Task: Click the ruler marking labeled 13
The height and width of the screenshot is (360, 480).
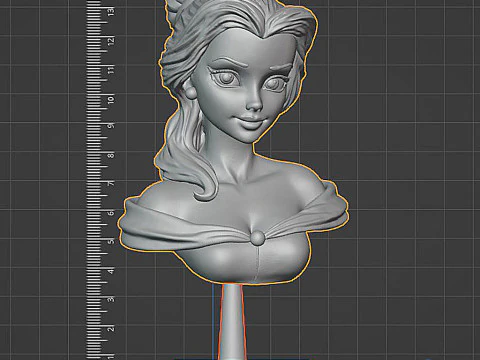Action: tap(111, 12)
